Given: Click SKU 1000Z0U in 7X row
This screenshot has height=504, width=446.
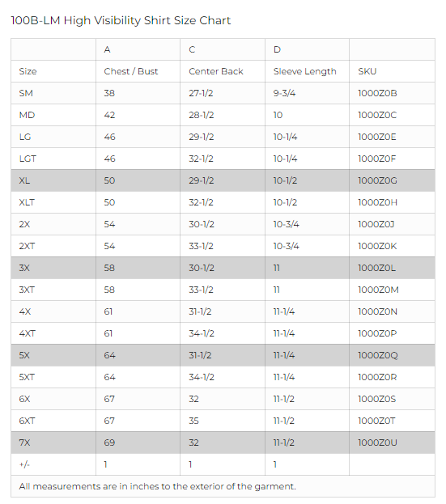Looking at the screenshot, I should click(377, 443).
